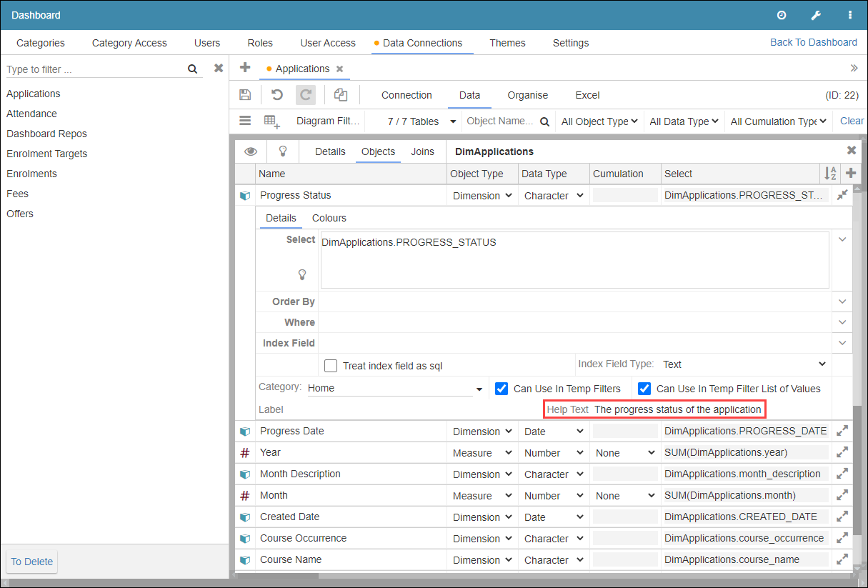Click the clock history icon in header
Viewport: 868px width, 588px height.
tap(782, 15)
